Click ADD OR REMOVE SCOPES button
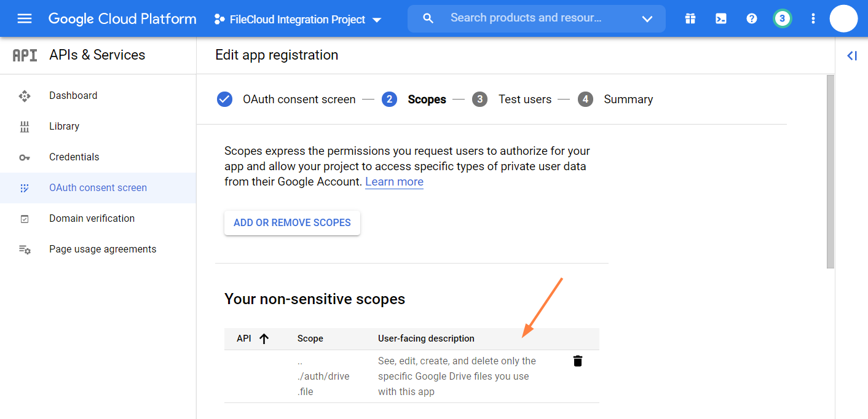 (x=292, y=222)
